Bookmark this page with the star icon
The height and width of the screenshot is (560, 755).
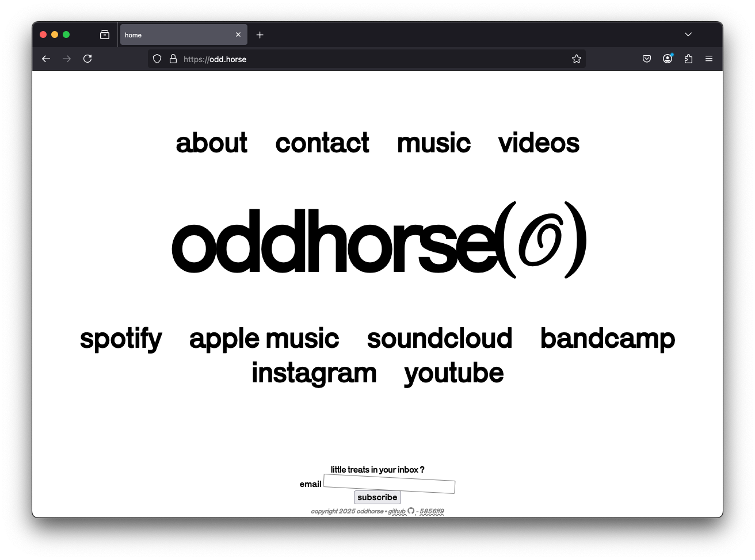(576, 59)
